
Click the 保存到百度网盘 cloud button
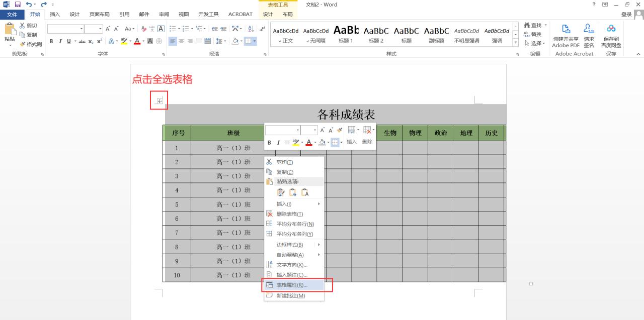coord(611,36)
